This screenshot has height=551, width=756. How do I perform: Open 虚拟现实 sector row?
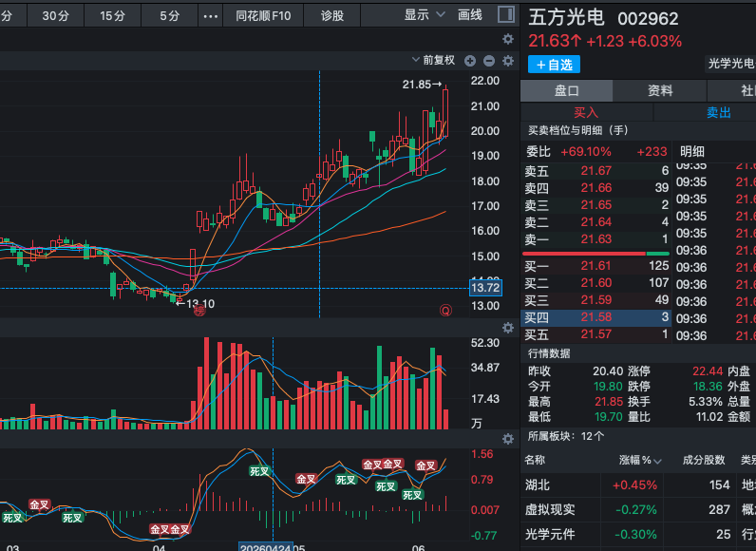click(x=638, y=509)
